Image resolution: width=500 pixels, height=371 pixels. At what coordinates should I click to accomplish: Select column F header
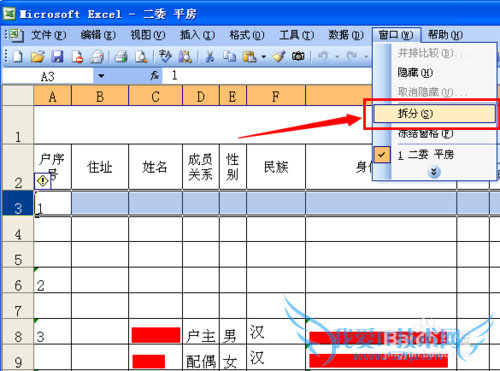276,96
